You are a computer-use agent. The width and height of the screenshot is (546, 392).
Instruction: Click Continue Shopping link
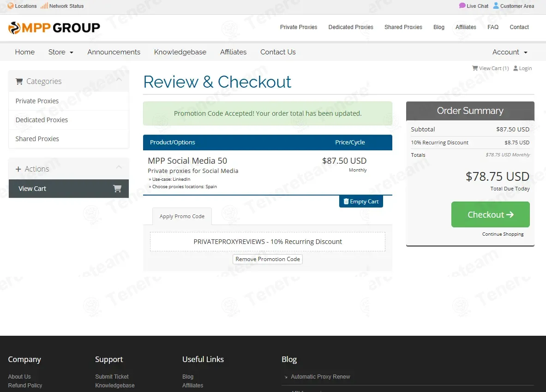click(x=503, y=234)
